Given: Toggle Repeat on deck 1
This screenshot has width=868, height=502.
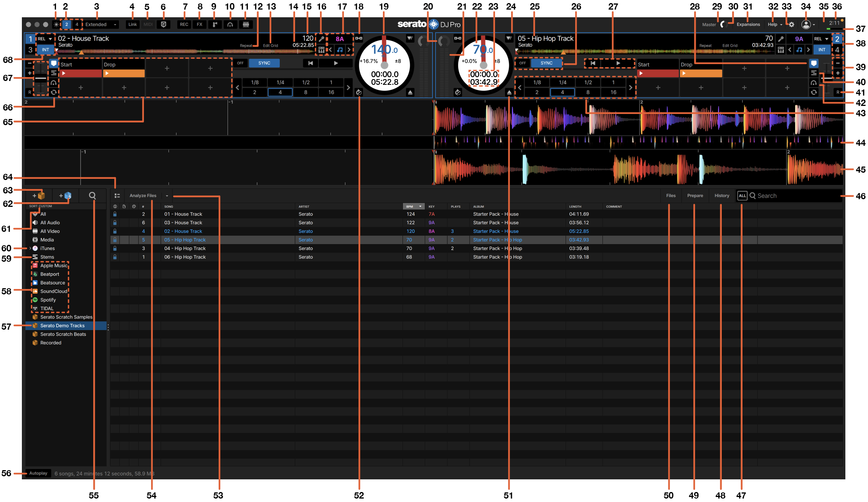Looking at the screenshot, I should tap(246, 46).
